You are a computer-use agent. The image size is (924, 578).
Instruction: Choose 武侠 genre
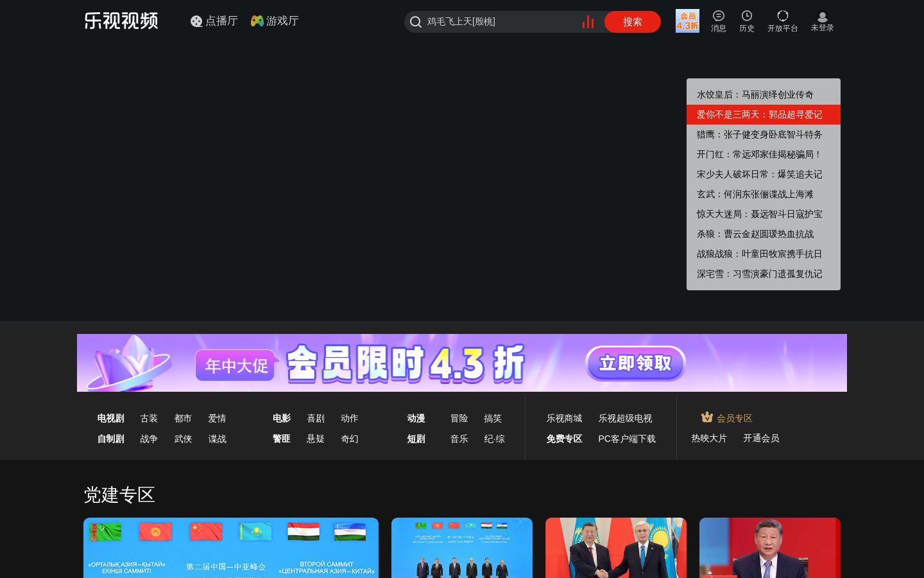pyautogui.click(x=183, y=439)
